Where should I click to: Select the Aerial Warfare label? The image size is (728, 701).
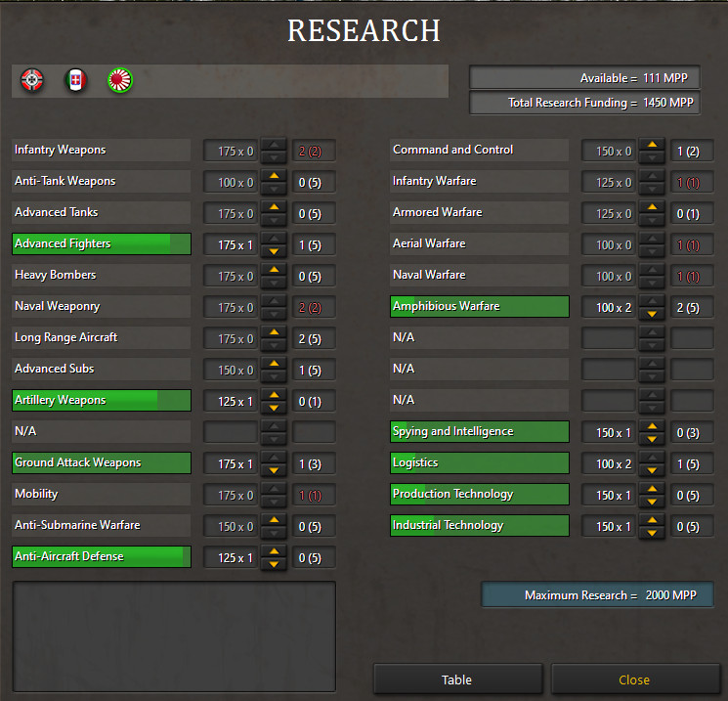click(x=480, y=243)
